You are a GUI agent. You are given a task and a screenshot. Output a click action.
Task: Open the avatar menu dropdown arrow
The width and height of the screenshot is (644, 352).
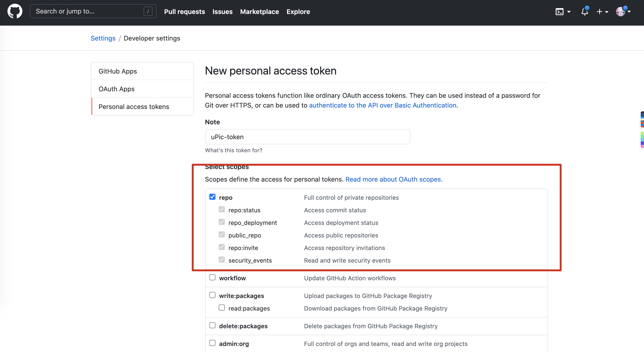click(x=629, y=12)
